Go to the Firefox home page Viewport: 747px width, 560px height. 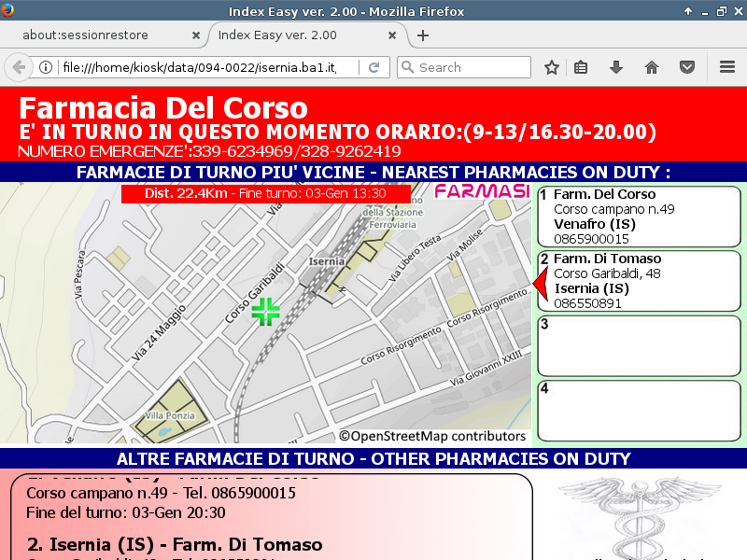click(x=652, y=67)
